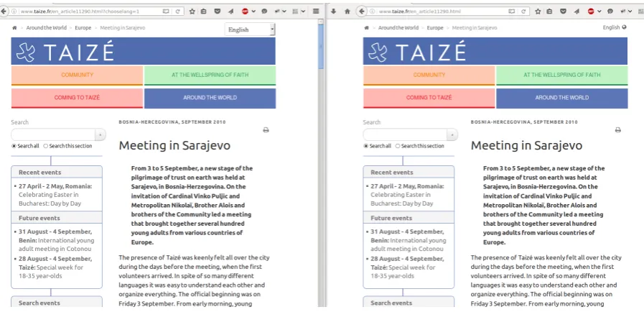Go back in the left browser window
The width and height of the screenshot is (644, 312).
click(x=4, y=11)
